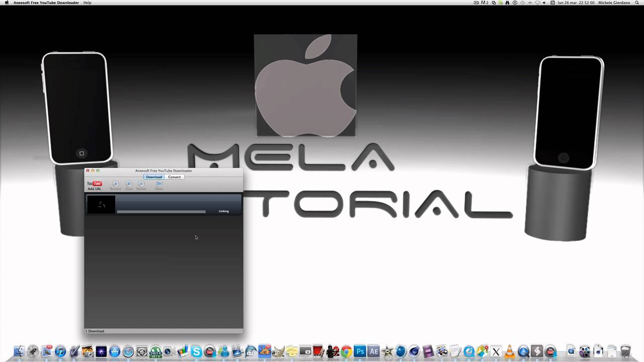Open the X11 app from the Dock

click(496, 351)
